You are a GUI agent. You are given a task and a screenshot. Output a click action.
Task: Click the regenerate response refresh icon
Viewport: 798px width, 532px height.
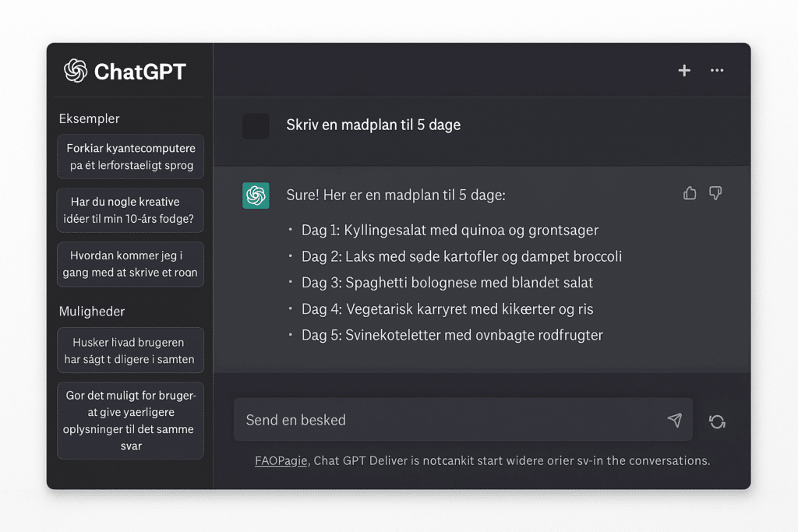click(x=717, y=421)
